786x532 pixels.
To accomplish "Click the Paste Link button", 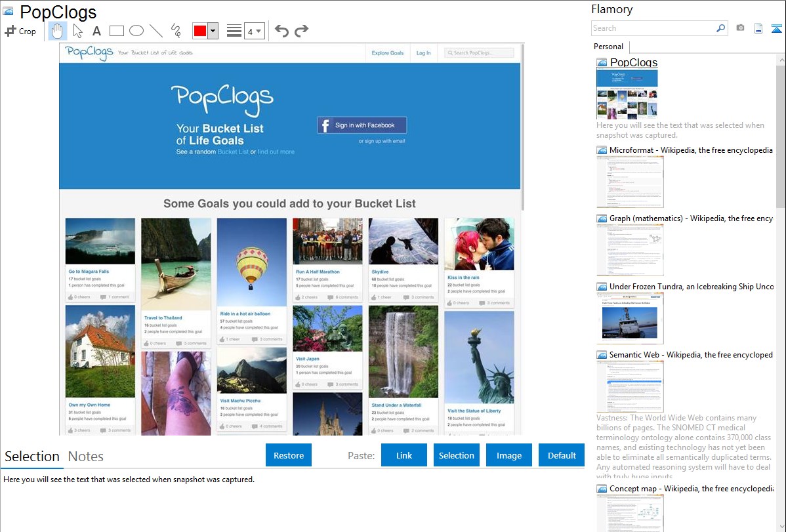I will coord(404,455).
